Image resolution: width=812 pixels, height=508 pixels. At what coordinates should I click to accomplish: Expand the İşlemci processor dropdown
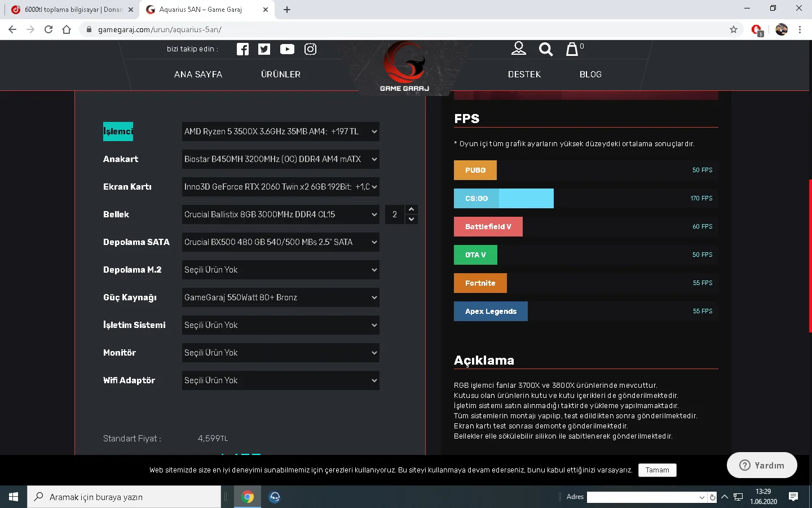(x=280, y=132)
